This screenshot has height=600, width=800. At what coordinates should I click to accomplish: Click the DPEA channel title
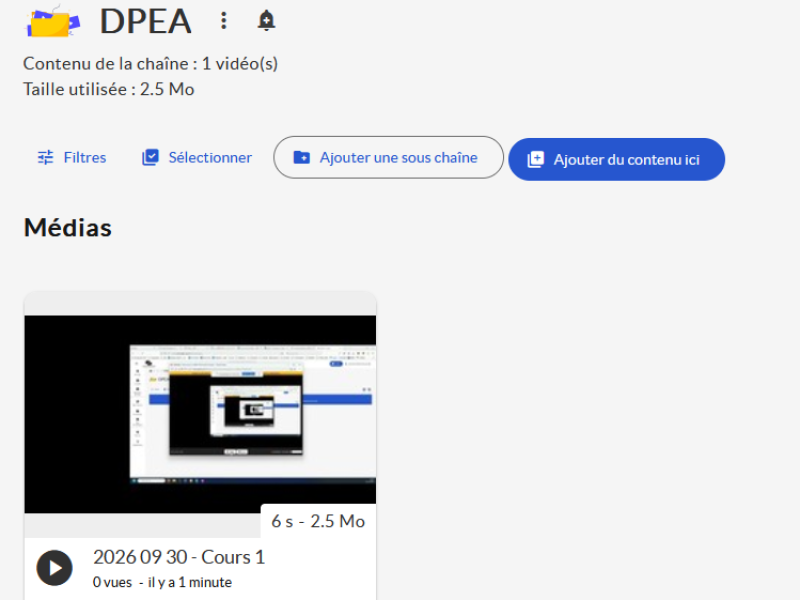[x=145, y=21]
